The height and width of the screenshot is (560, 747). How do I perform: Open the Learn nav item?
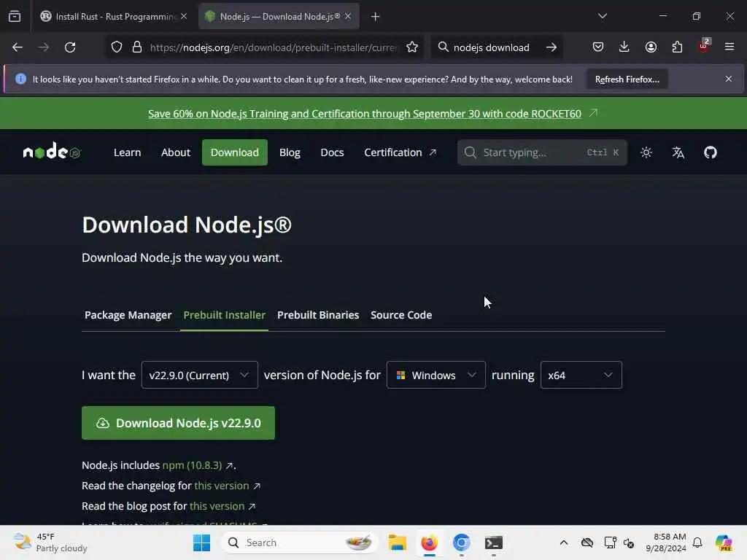click(x=127, y=152)
